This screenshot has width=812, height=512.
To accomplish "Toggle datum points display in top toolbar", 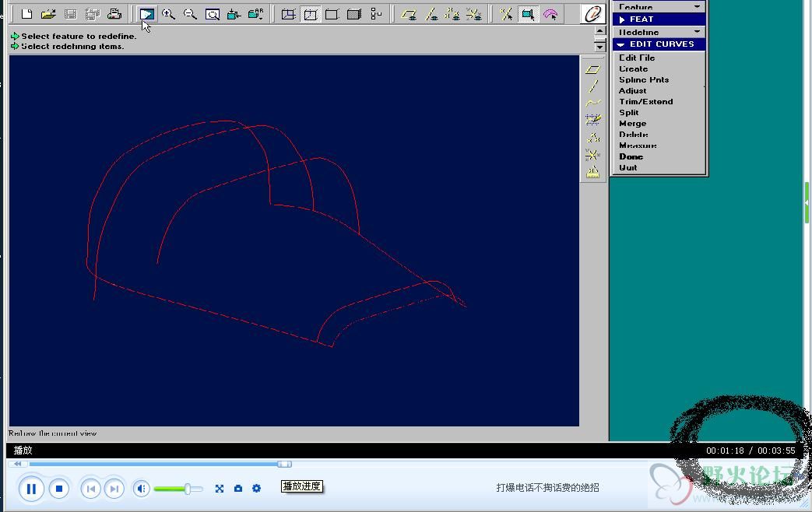I will coord(452,15).
